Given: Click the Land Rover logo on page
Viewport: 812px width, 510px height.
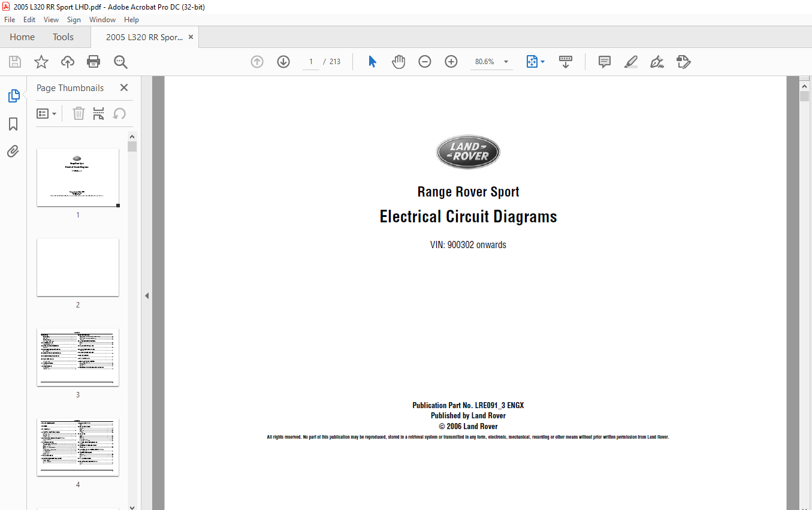Looking at the screenshot, I should [x=467, y=152].
